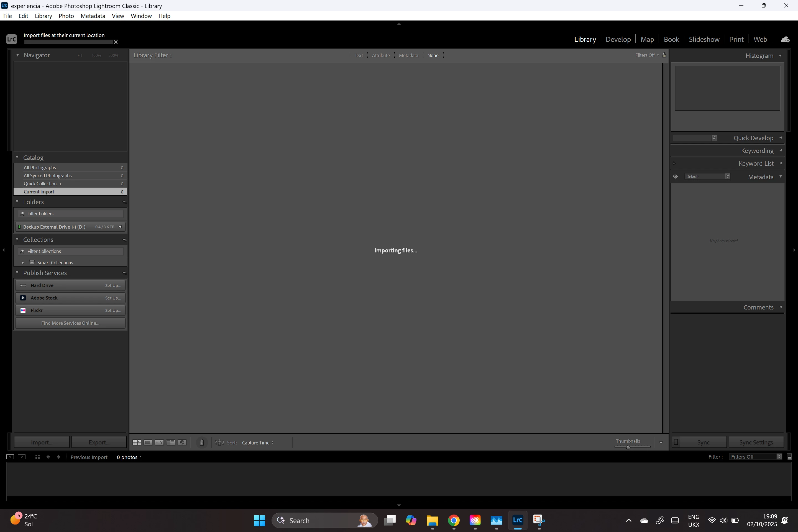Select the Painter spray can tool

[202, 443]
